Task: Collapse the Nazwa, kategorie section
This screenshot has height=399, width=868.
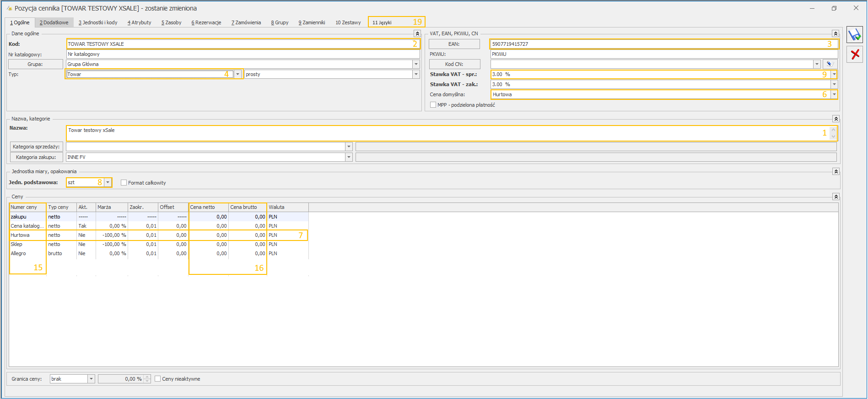Action: point(836,119)
